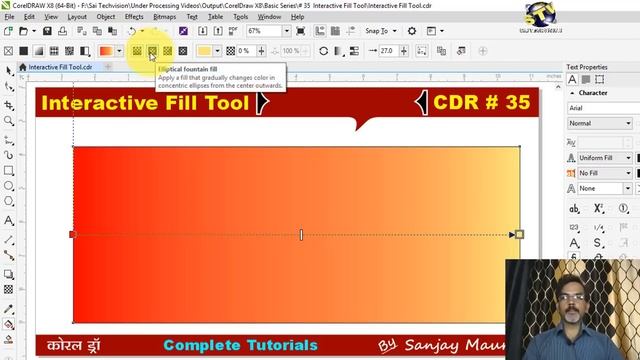Select the Artistic Media tool
Viewport: 640px width, 360px height.
(9, 155)
